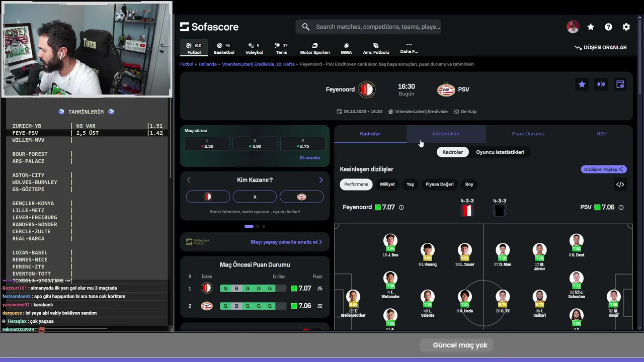The height and width of the screenshot is (362, 644).
Task: Open the team comparison icon button
Action: (x=601, y=84)
